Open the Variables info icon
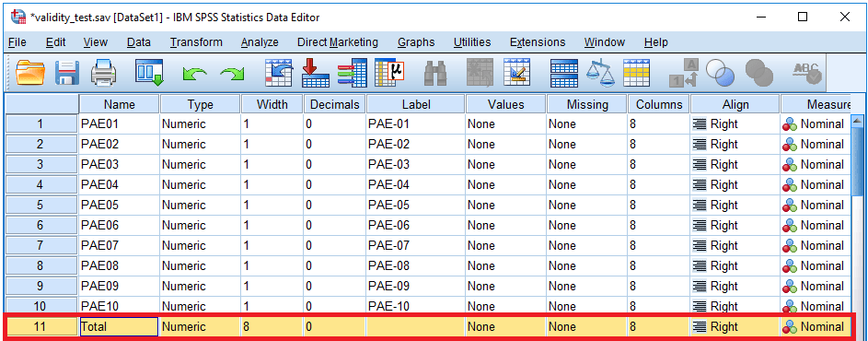 point(352,73)
